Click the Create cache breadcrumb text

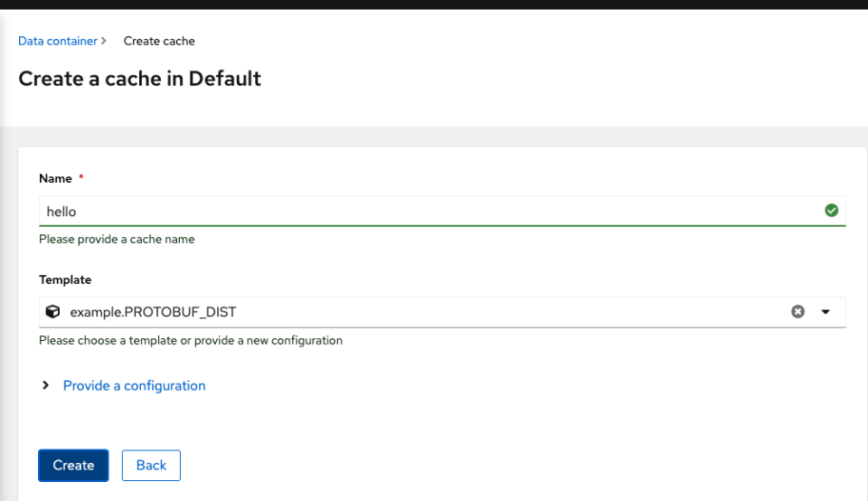159,41
